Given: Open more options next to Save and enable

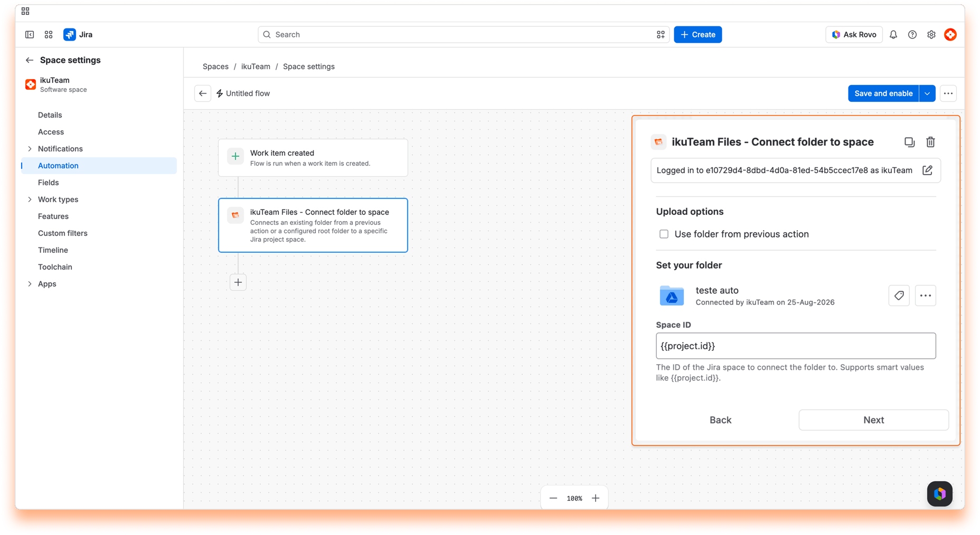Looking at the screenshot, I should pos(948,93).
